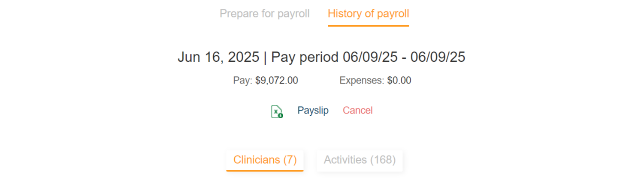The image size is (644, 183).
Task: Click the orange underline beneath Clinicians tab
Action: 265,171
